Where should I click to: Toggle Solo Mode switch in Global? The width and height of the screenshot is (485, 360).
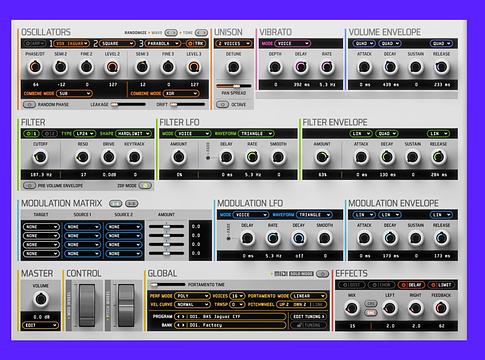point(322,274)
